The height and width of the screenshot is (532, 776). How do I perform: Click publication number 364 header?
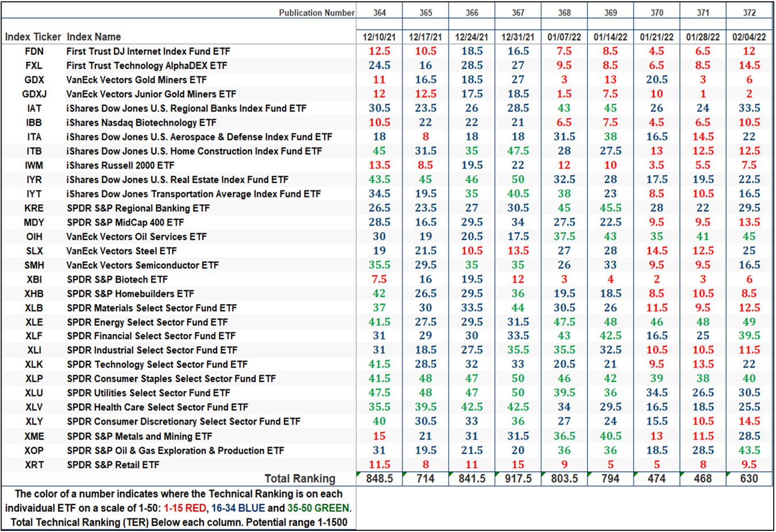click(379, 13)
